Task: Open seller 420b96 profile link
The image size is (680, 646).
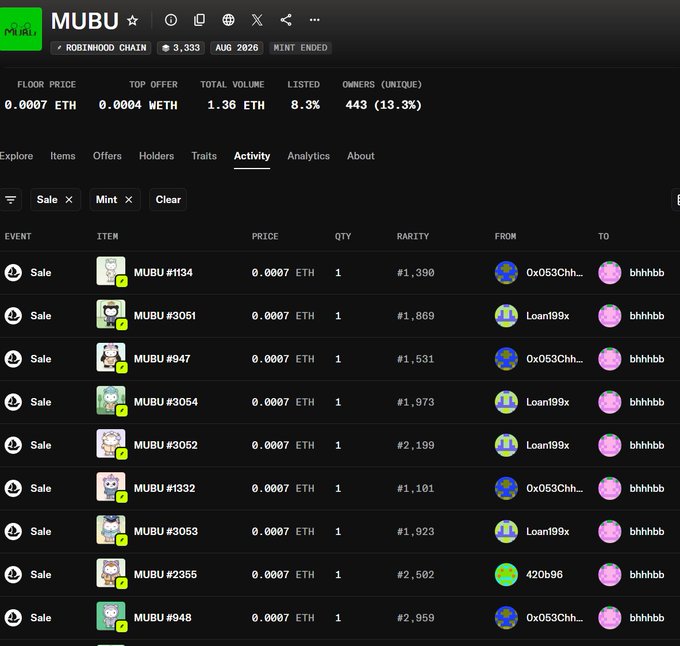Action: point(544,574)
